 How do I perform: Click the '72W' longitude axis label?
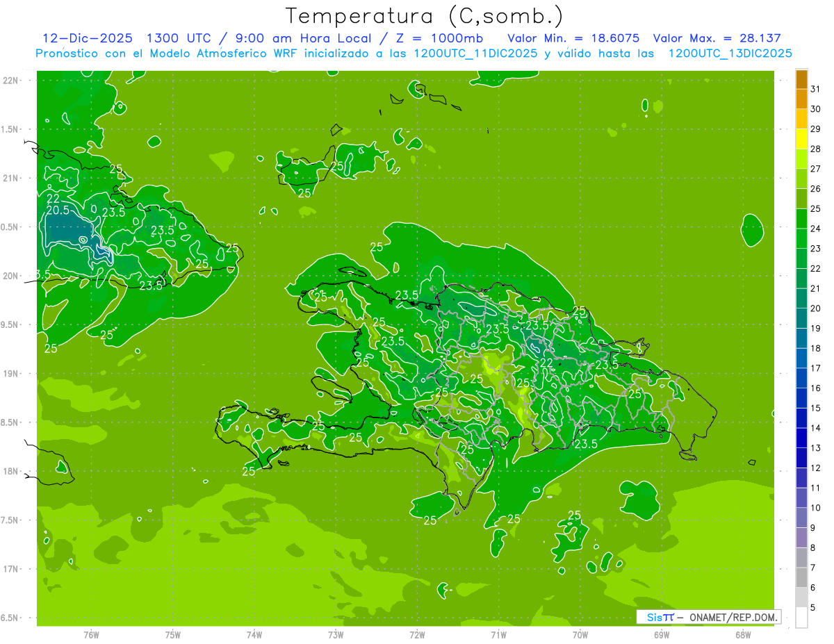click(417, 635)
